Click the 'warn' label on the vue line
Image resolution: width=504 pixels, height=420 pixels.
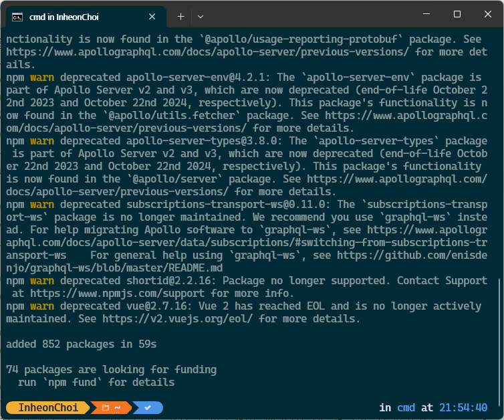click(42, 306)
